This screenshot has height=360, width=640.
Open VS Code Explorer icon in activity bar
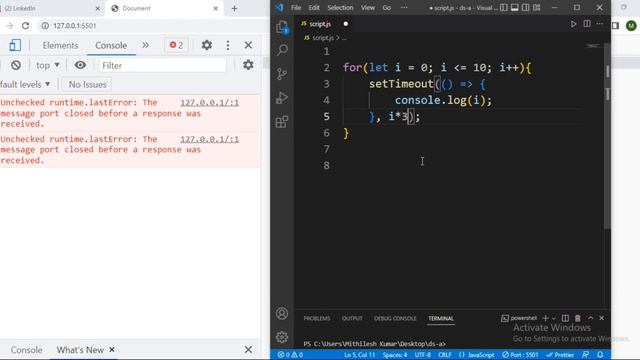click(x=282, y=27)
